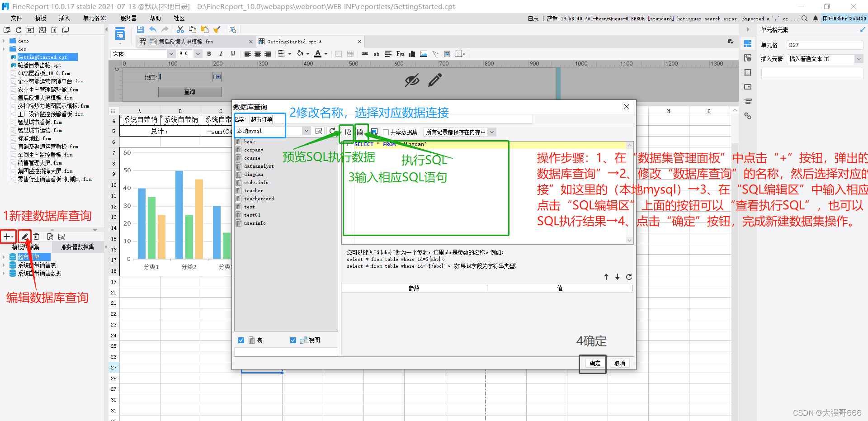Click the execute SQL icon in dialog
The width and height of the screenshot is (868, 421).
pyautogui.click(x=360, y=132)
